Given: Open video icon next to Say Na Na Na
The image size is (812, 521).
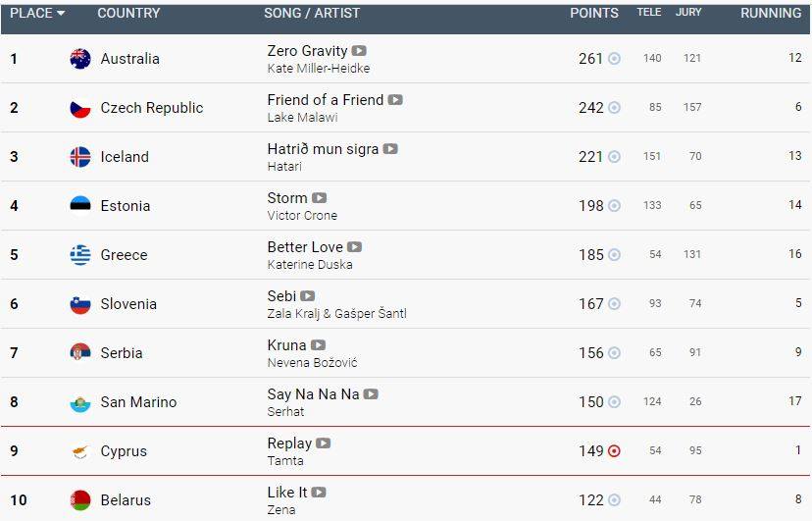Looking at the screenshot, I should pyautogui.click(x=371, y=394).
